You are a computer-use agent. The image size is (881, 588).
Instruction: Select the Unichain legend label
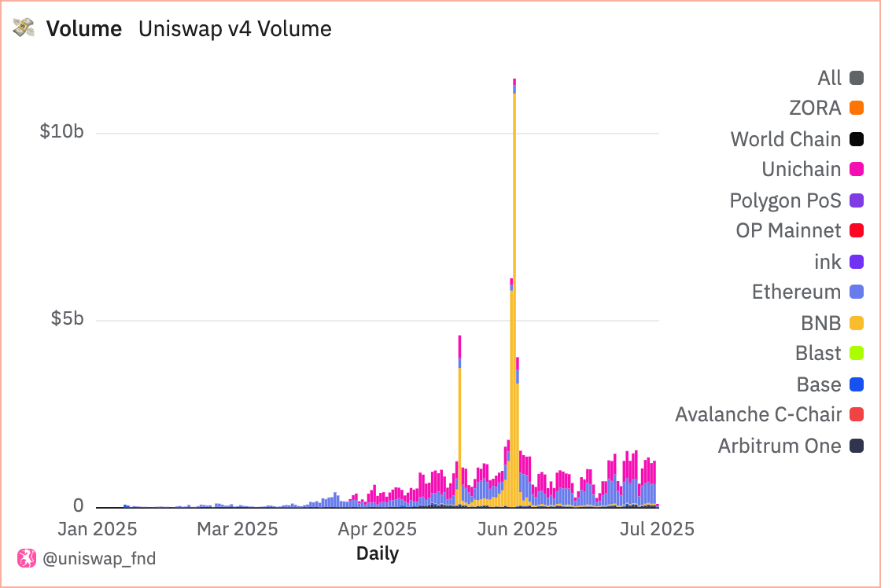pos(802,169)
